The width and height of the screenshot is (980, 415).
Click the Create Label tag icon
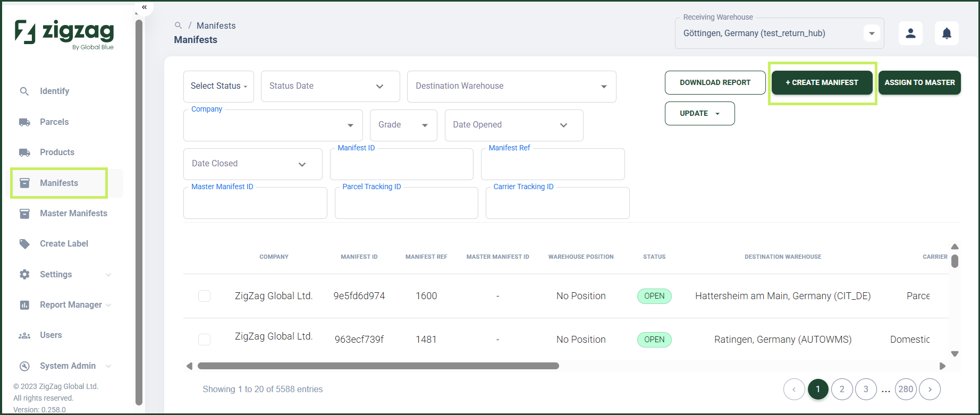point(24,244)
